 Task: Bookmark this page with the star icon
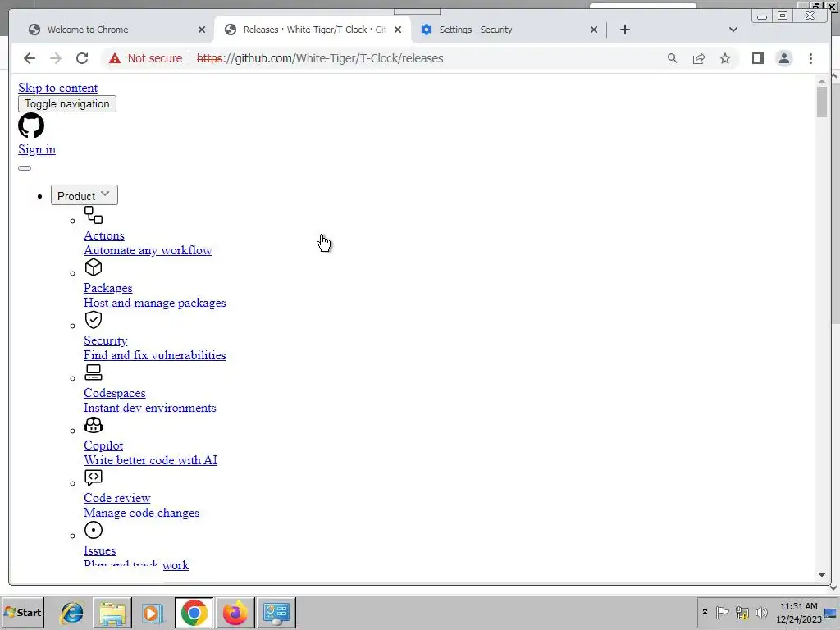(725, 58)
